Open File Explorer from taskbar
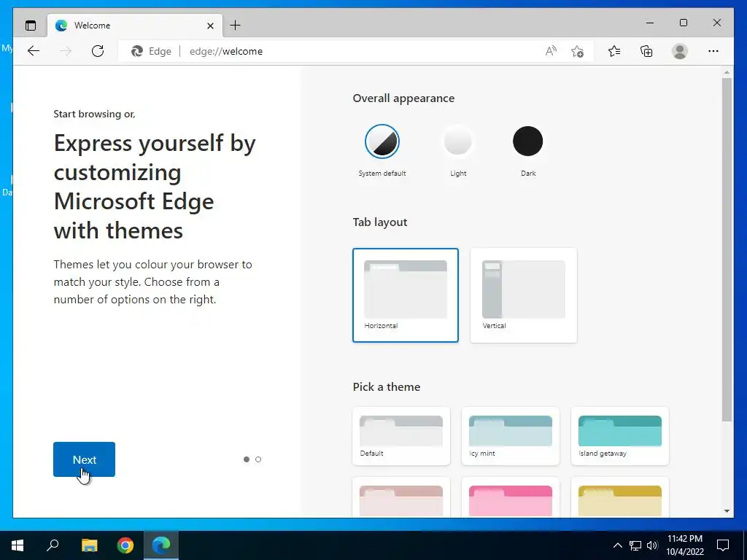This screenshot has height=560, width=747. 89,545
